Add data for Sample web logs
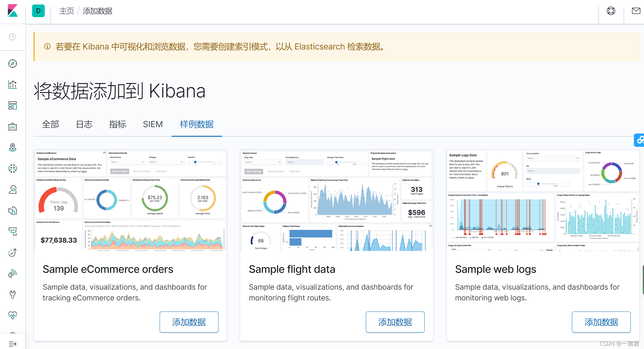This screenshot has height=349, width=644. [x=601, y=322]
